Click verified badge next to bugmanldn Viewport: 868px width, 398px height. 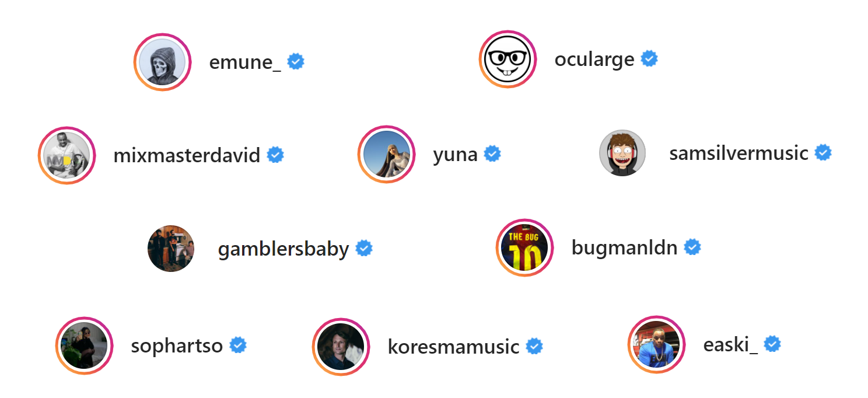(x=692, y=247)
